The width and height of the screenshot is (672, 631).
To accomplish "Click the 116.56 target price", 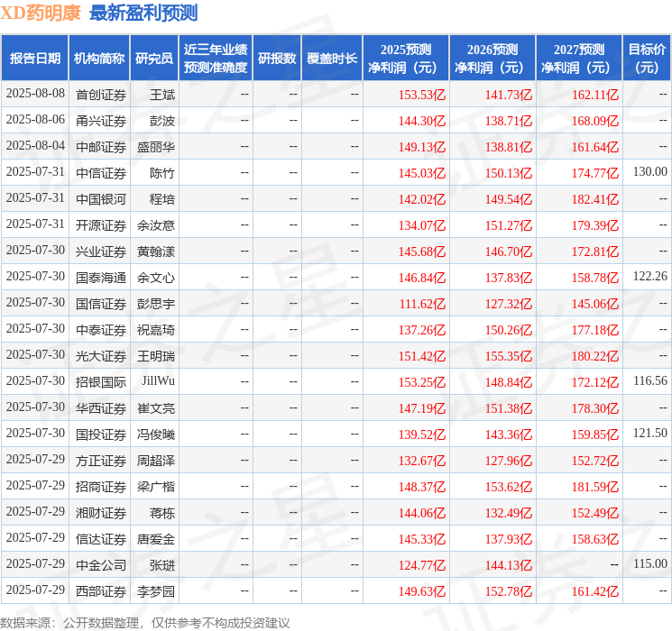I will (x=650, y=380).
